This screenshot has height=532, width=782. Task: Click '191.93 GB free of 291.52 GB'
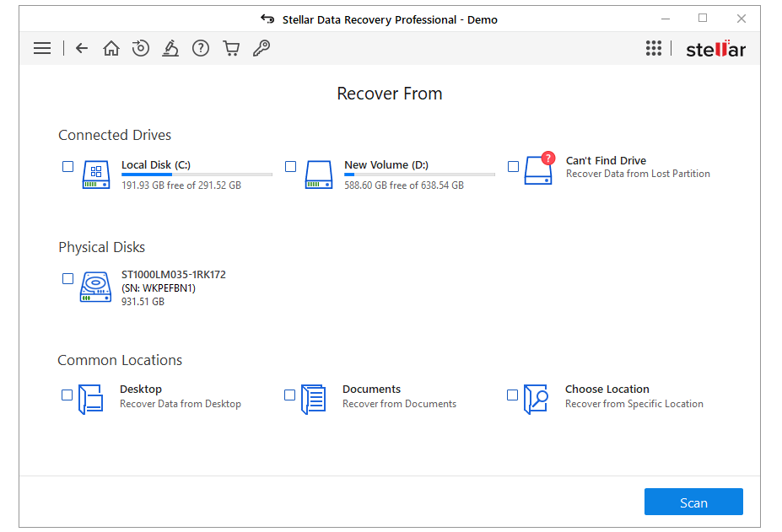(181, 185)
